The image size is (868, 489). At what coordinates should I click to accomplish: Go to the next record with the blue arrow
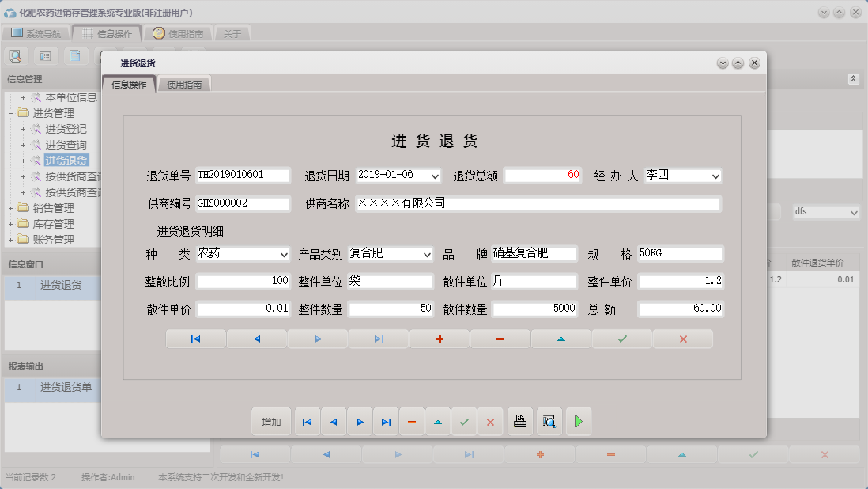click(360, 422)
